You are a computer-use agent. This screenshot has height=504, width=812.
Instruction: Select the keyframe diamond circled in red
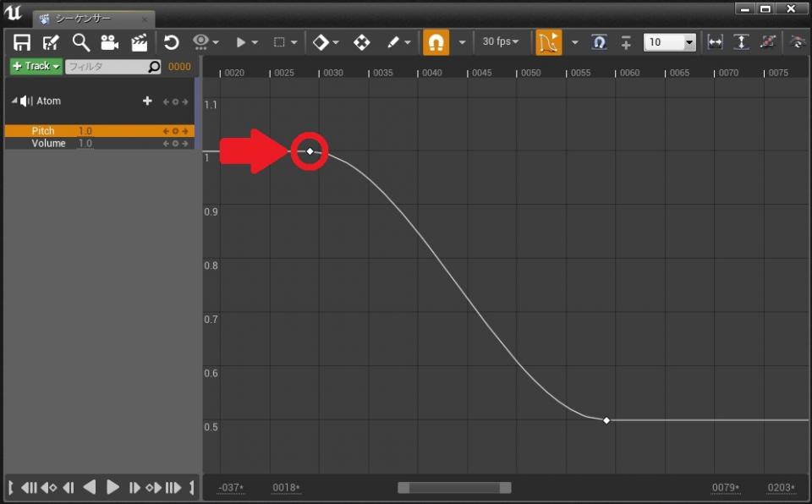(310, 150)
